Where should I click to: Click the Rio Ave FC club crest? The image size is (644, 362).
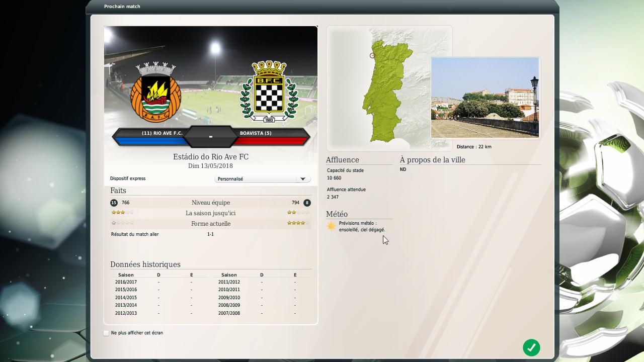(155, 93)
